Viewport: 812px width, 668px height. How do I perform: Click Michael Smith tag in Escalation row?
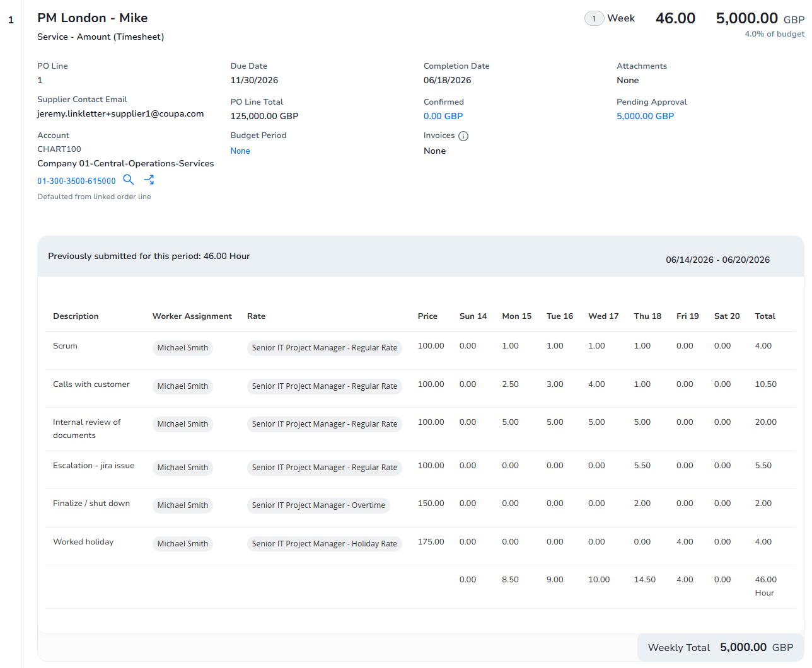[x=183, y=468]
